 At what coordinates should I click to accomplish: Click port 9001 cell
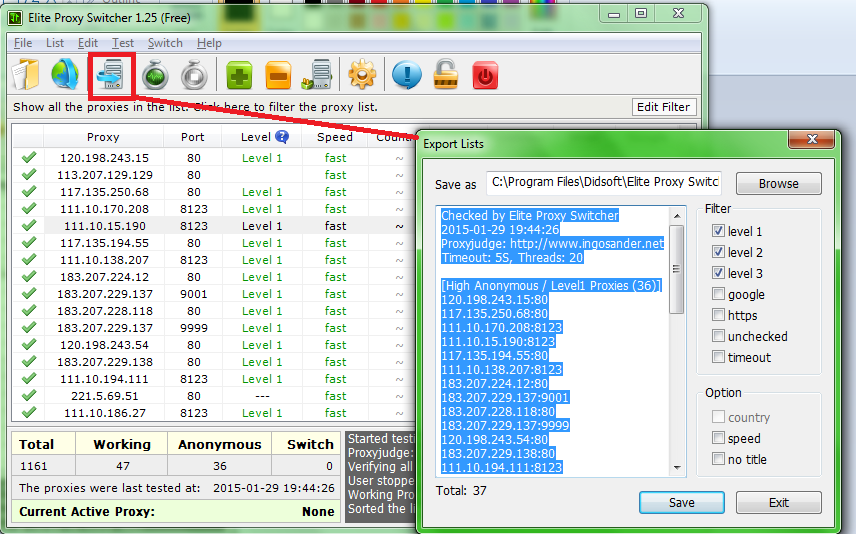tap(194, 294)
